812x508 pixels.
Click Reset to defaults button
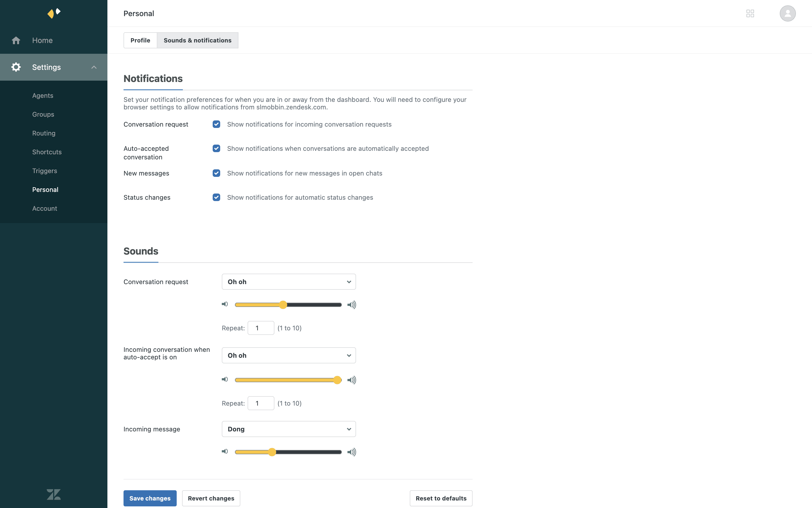coord(441,498)
